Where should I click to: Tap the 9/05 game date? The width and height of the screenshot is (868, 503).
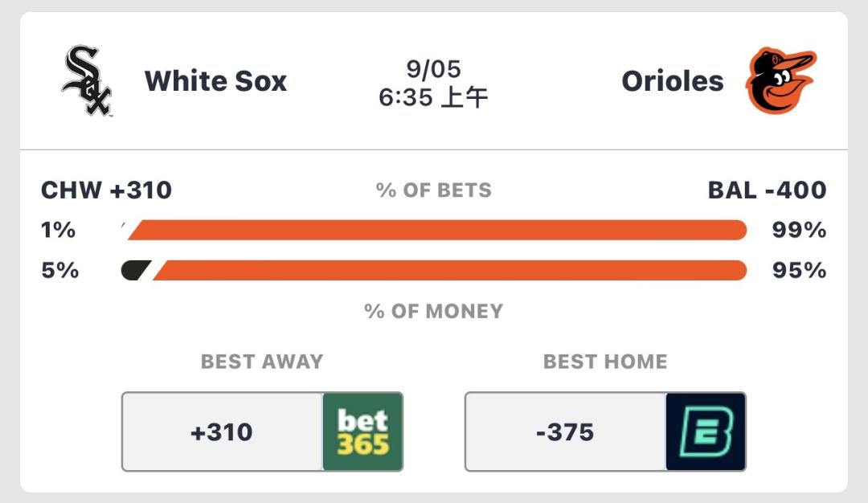tap(433, 69)
